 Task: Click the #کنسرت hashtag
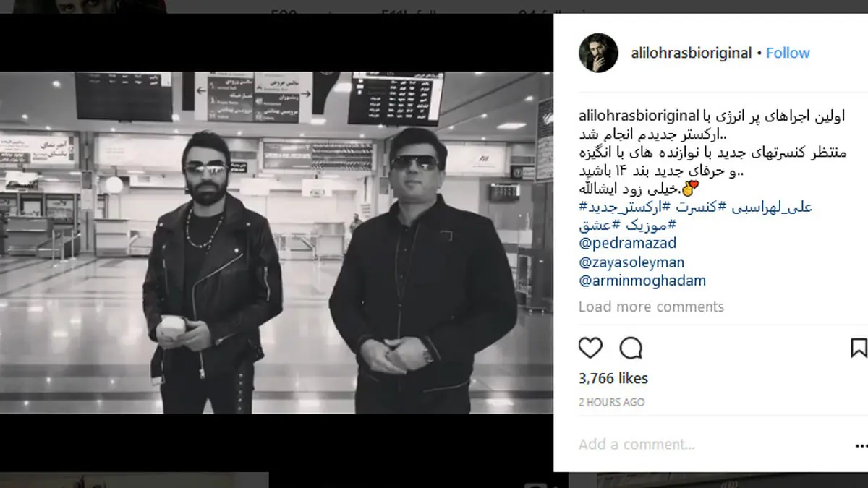pyautogui.click(x=689, y=207)
